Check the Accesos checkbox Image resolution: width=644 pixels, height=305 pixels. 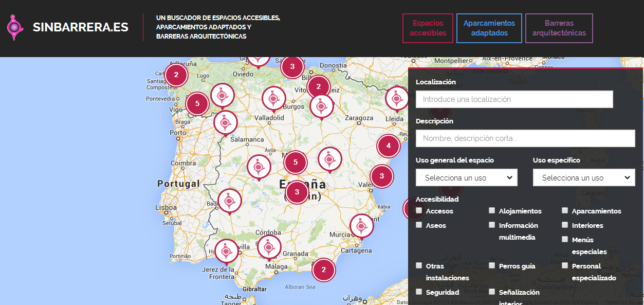click(419, 211)
